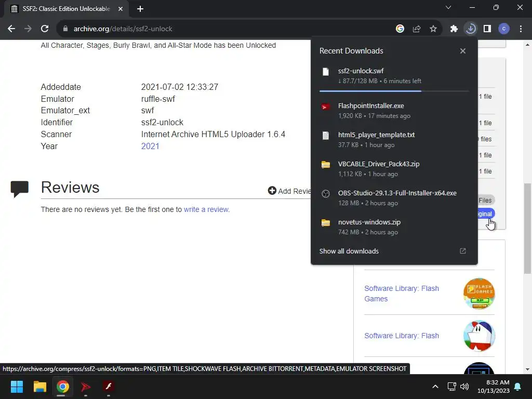Open the notifications bell icon
The width and height of the screenshot is (532, 399).
coord(518,387)
